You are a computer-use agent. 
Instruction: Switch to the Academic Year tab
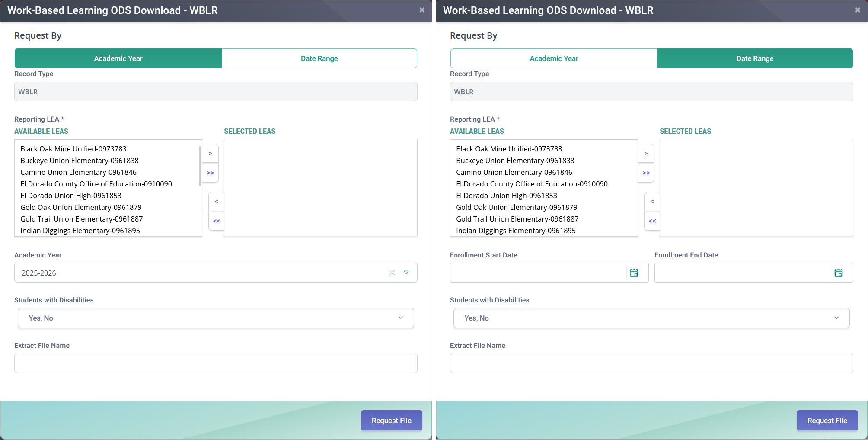[553, 58]
